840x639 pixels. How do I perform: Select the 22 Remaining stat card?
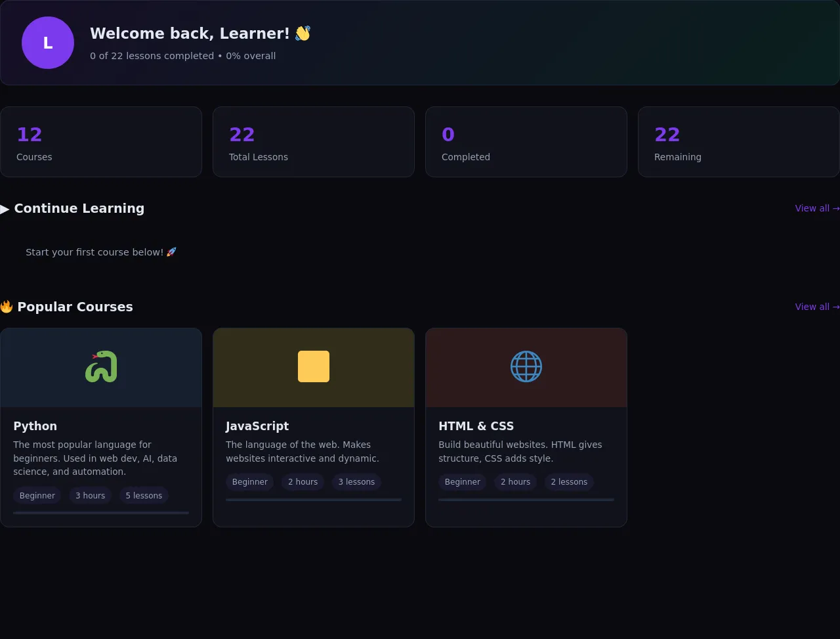(739, 142)
